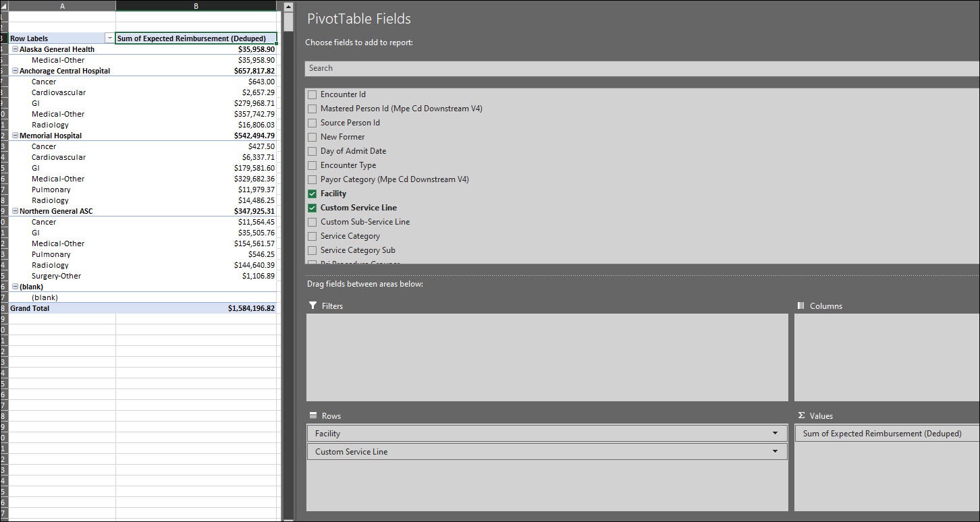Screen dimensions: 980x522
Task: Uncheck the Facility field checkbox
Action: pyautogui.click(x=312, y=194)
